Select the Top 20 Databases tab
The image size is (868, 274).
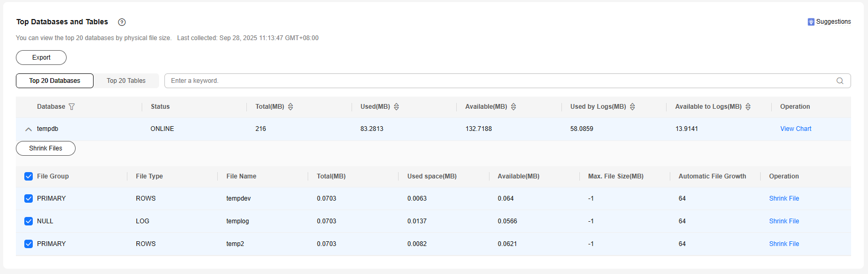pyautogui.click(x=54, y=81)
